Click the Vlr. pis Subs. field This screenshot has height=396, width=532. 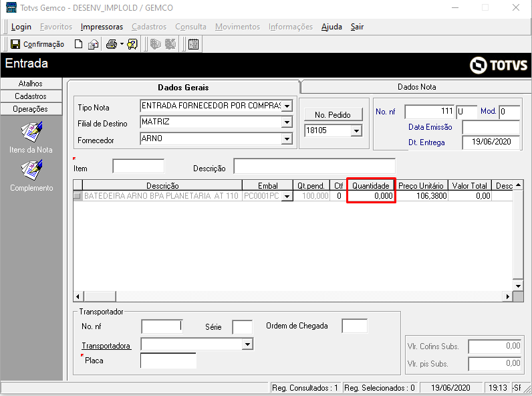click(x=495, y=364)
